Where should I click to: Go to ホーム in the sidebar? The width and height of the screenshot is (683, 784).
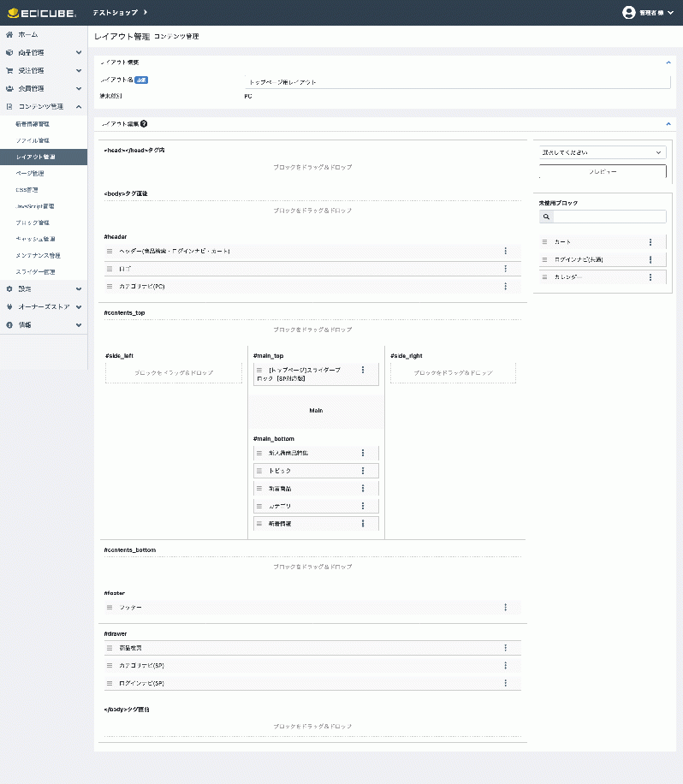(44, 34)
